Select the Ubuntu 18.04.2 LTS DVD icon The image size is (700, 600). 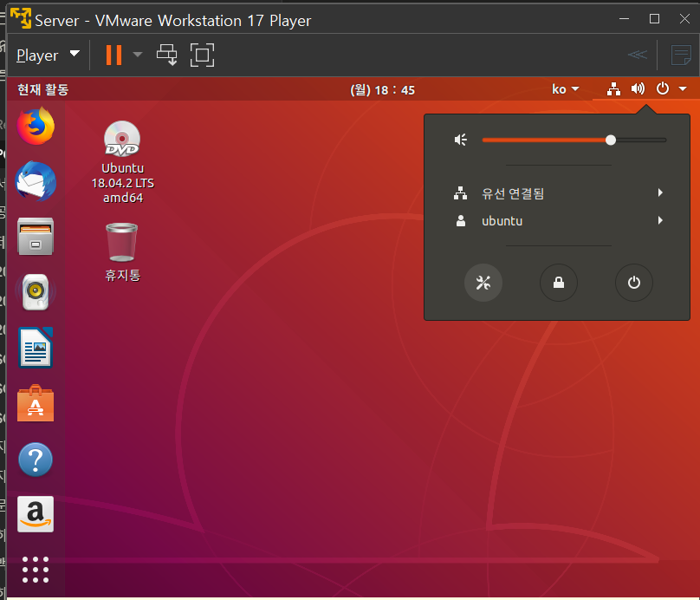click(x=122, y=162)
